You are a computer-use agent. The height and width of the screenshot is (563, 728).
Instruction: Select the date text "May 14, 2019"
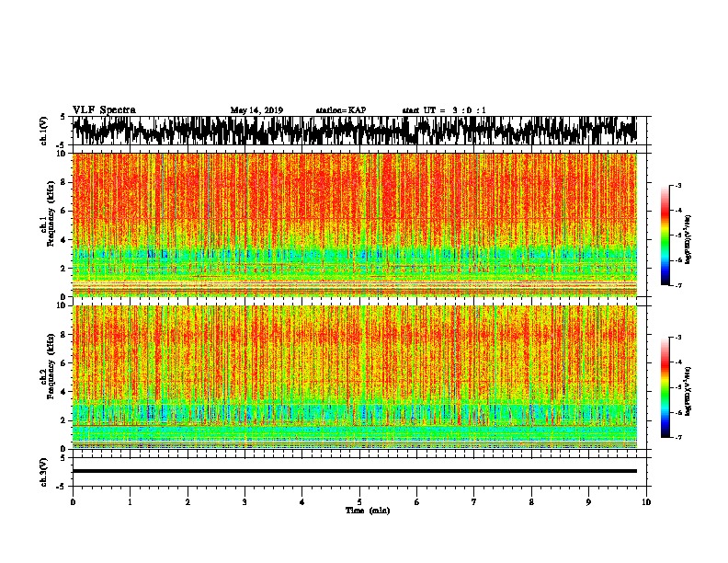[256, 110]
